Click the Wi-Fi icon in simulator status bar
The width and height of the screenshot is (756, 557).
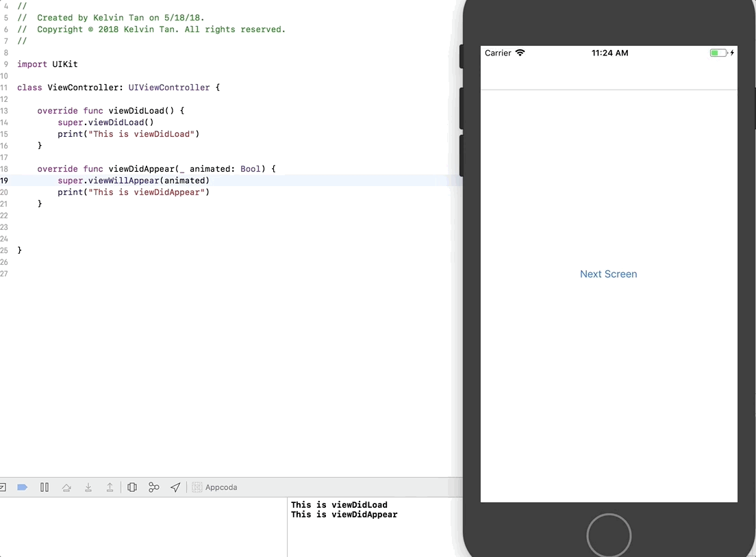coord(520,53)
